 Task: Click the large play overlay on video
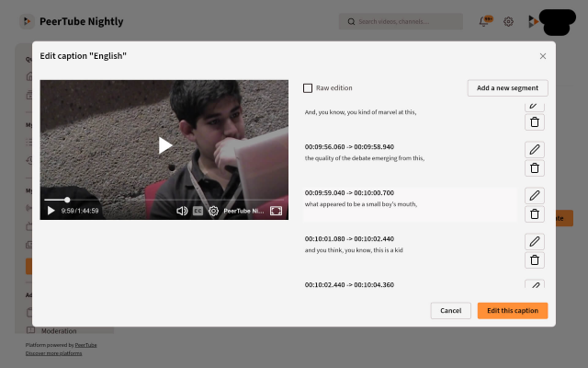click(x=164, y=145)
